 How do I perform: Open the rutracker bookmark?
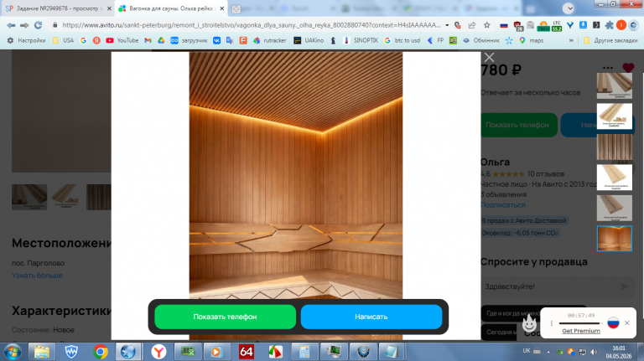pos(269,40)
